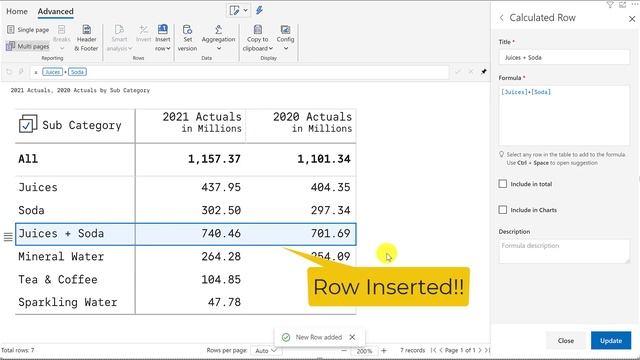
Task: Switch to the Home ribbon tab
Action: [x=17, y=11]
